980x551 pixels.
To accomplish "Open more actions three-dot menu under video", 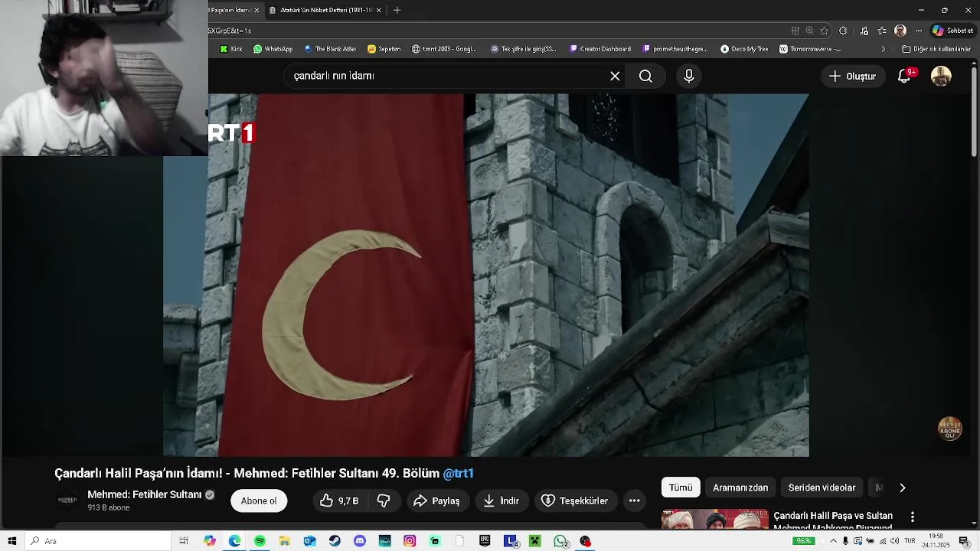I will pos(634,500).
